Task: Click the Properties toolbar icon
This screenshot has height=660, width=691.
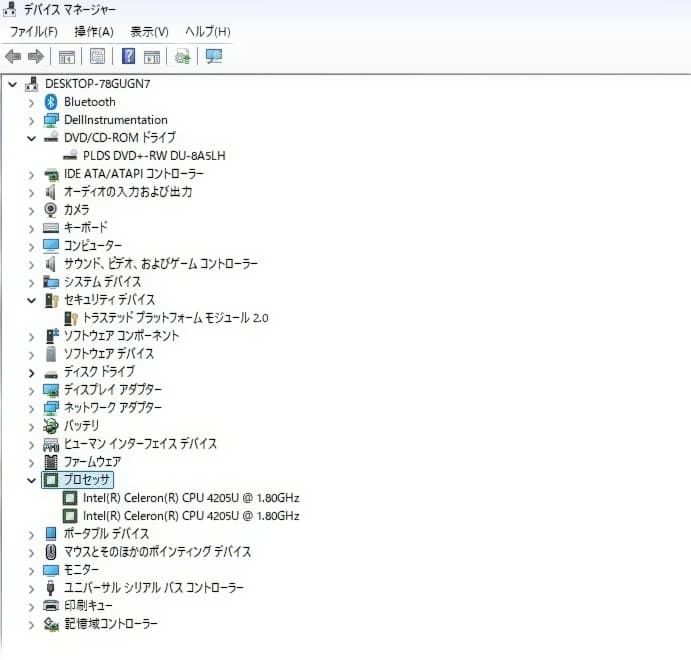Action: (97, 56)
